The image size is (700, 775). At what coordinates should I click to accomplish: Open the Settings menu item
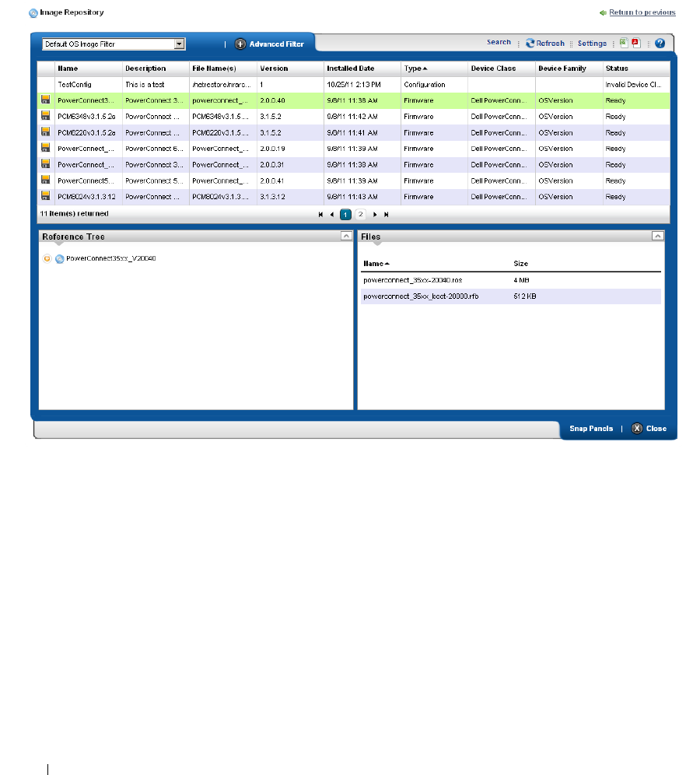pyautogui.click(x=593, y=44)
